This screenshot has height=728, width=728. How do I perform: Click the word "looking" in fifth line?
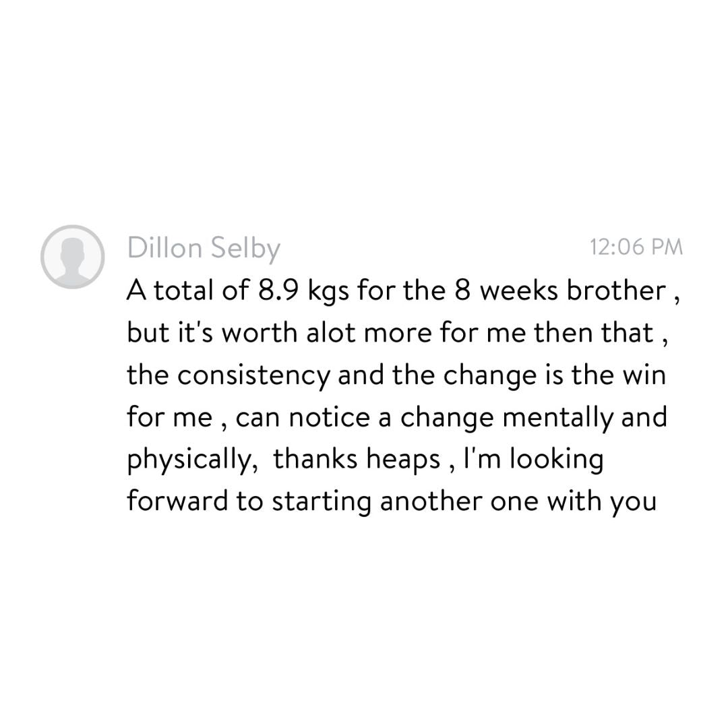557,460
